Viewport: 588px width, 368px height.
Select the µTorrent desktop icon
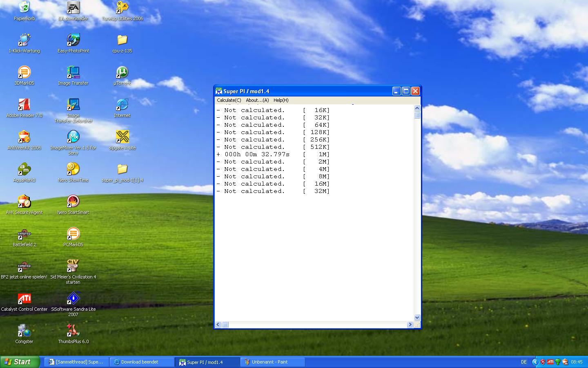(x=122, y=72)
